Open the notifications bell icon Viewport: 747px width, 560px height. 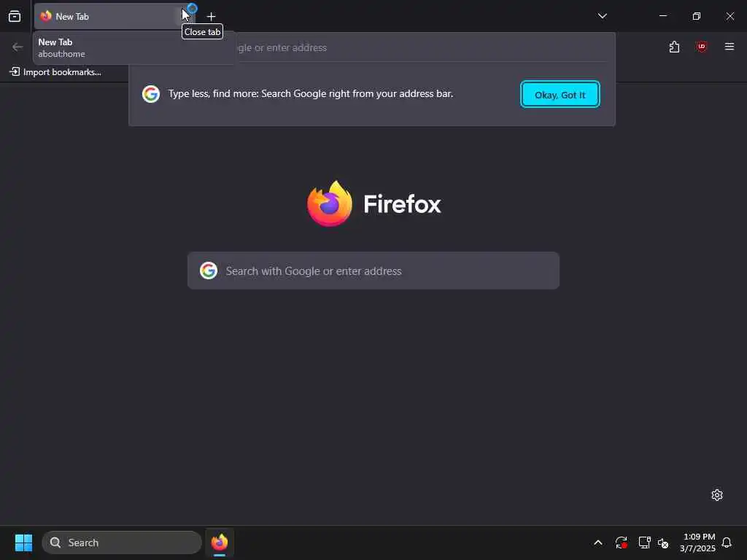click(727, 542)
